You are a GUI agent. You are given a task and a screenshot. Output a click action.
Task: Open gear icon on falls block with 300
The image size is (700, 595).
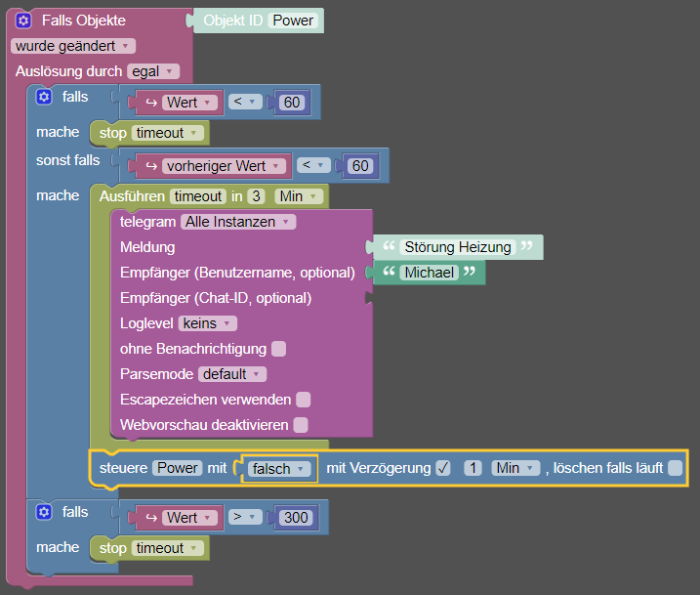(44, 512)
